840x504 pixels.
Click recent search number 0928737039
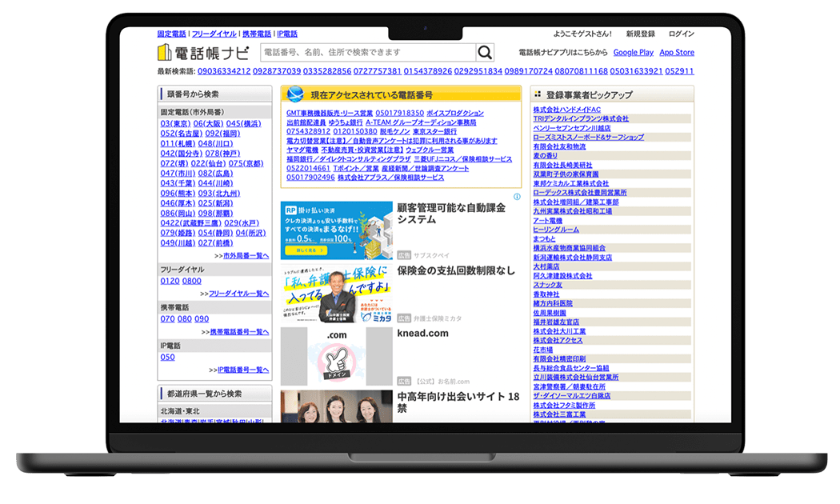point(277,71)
